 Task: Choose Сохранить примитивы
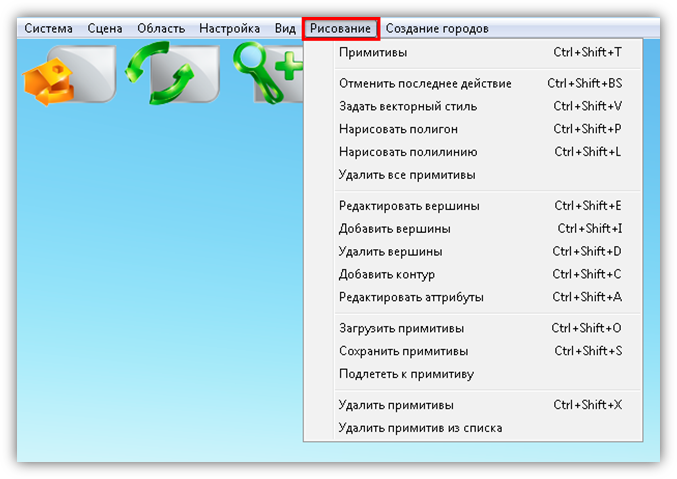click(403, 351)
